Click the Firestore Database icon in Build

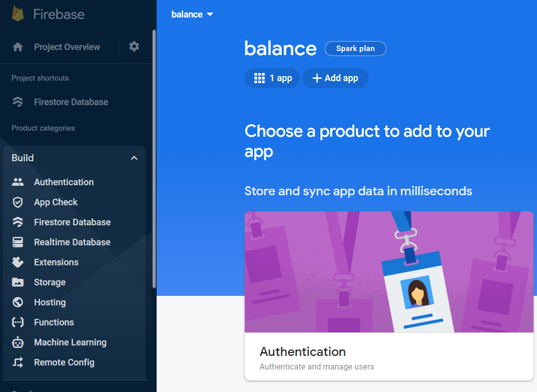click(x=18, y=222)
